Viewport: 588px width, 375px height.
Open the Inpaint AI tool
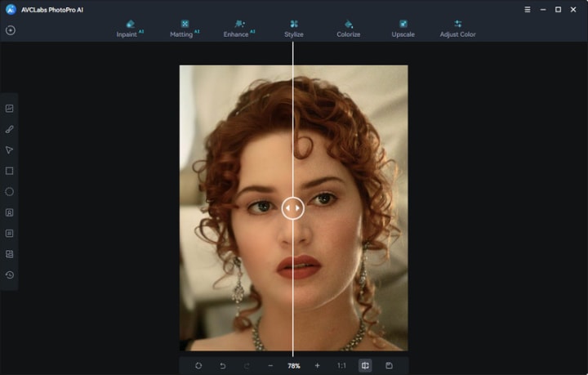point(130,29)
